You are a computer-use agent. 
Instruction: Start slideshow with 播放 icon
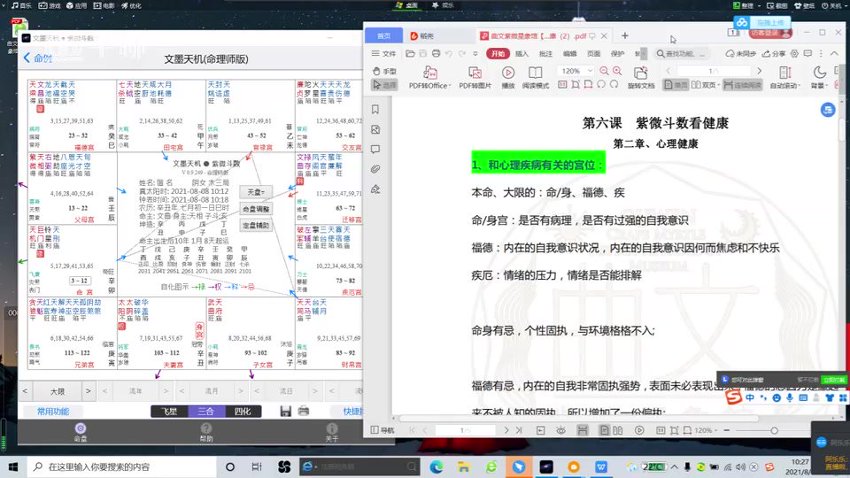[508, 77]
